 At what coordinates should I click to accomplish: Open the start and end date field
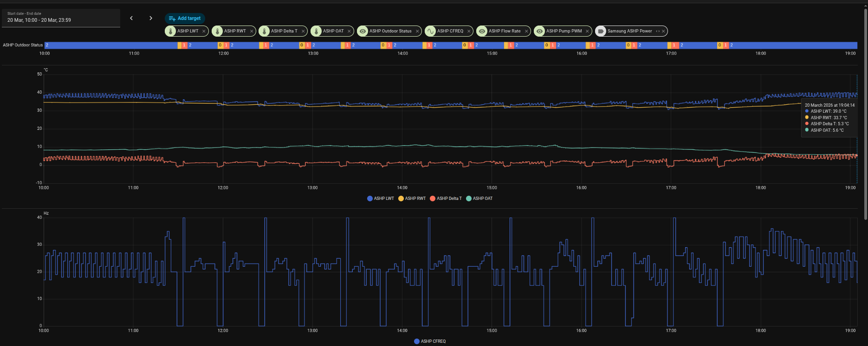61,18
